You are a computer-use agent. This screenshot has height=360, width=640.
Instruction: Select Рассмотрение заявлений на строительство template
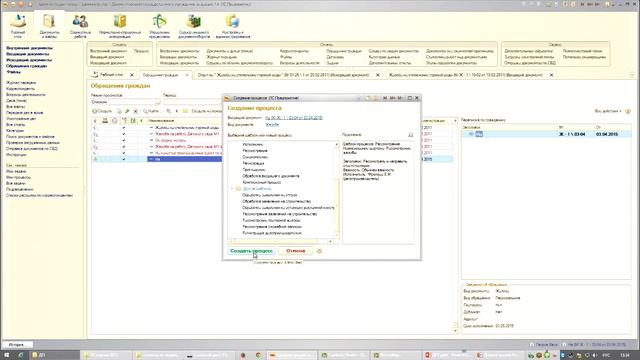click(x=280, y=214)
